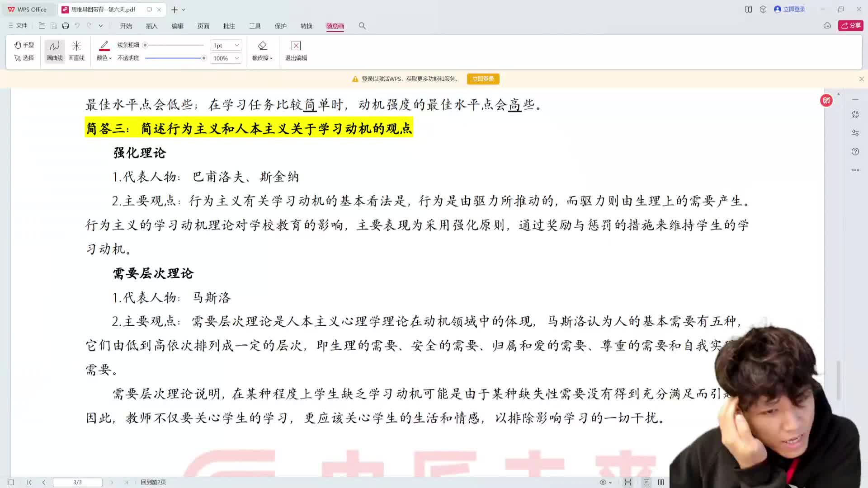Open the translate icon in the right sidebar
868x488 pixels.
click(855, 114)
